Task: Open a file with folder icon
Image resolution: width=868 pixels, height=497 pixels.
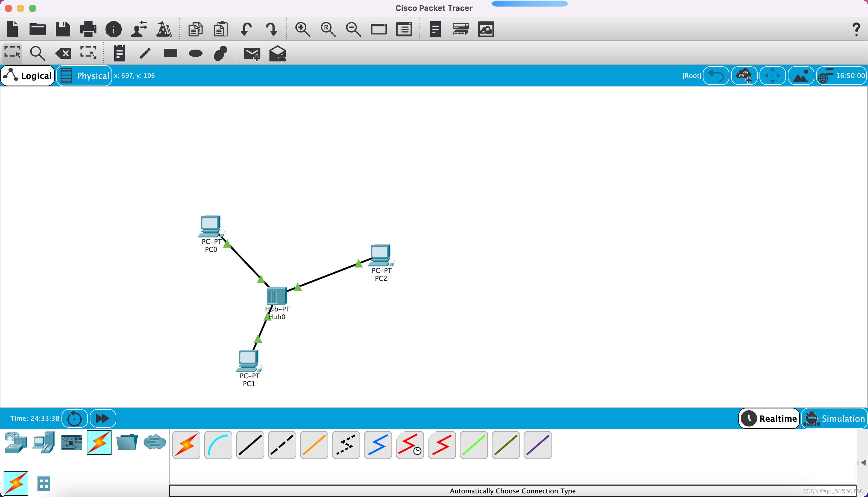Action: pos(38,29)
